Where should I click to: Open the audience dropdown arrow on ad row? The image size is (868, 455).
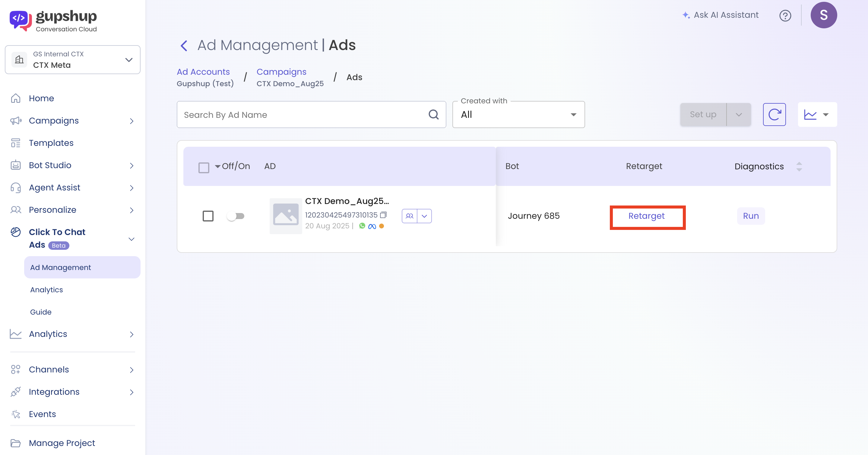click(424, 216)
